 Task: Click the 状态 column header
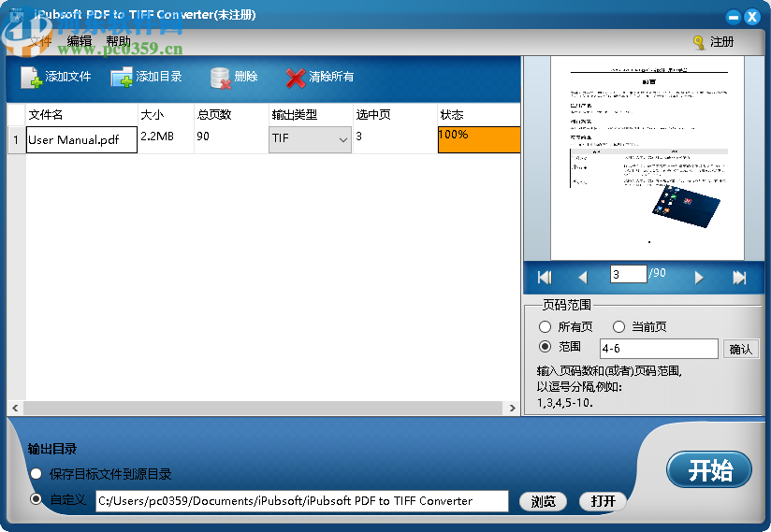coord(479,115)
